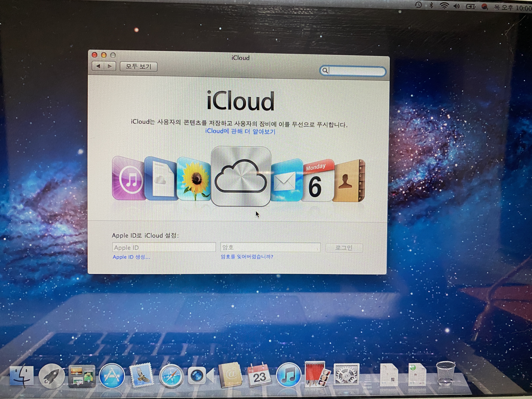
Task: Click the 로그인 sign-in button
Action: (344, 248)
